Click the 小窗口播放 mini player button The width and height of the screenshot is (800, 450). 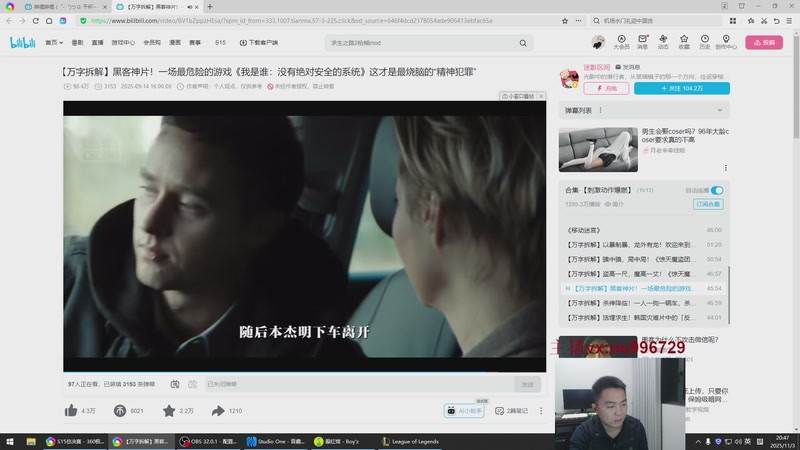[518, 96]
